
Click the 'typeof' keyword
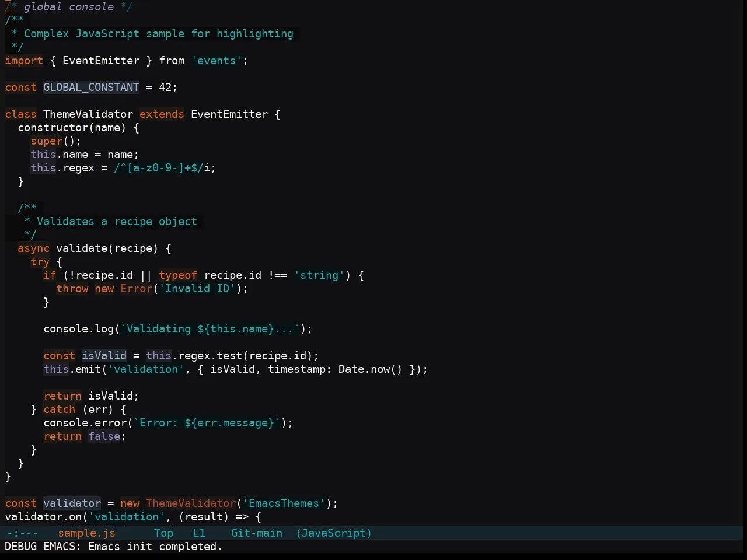click(x=178, y=275)
